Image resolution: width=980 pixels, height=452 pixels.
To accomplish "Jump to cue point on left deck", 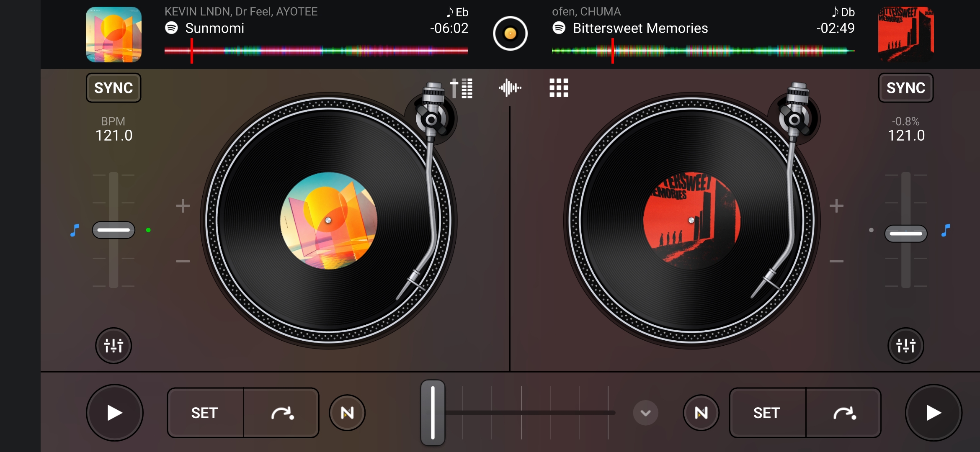I will tap(281, 413).
